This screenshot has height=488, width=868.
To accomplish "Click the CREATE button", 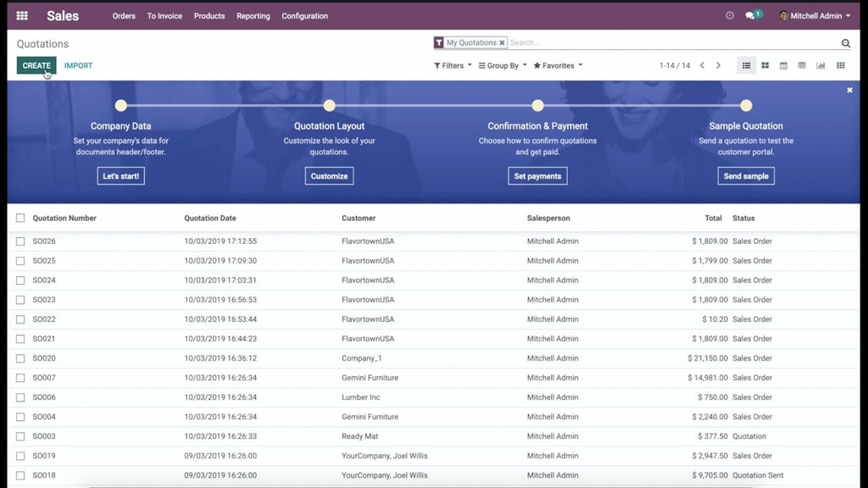I will point(36,65).
